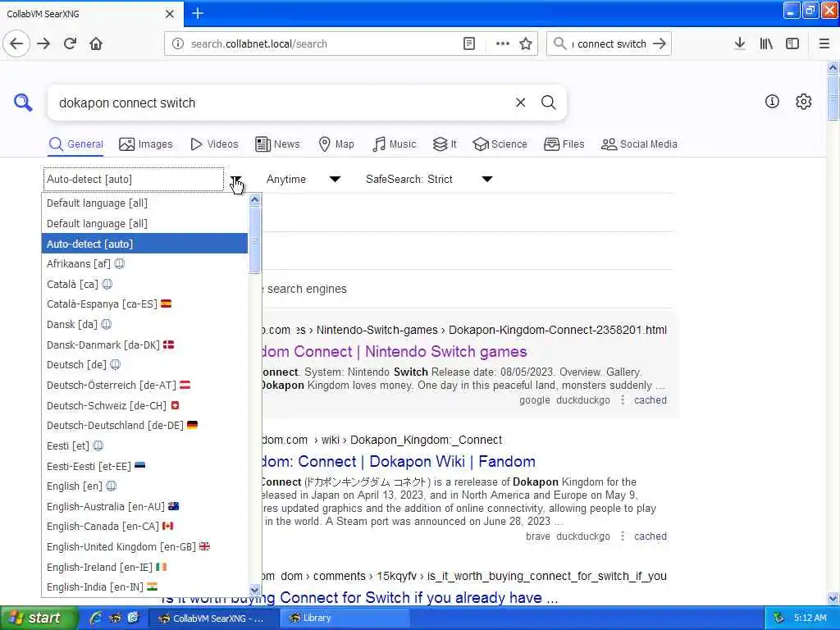Open the SearXNG About info icon
This screenshot has height=630, width=840.
[772, 101]
